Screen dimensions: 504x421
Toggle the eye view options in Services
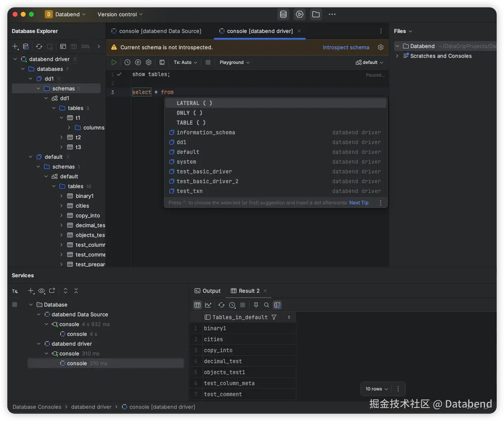[x=42, y=291]
